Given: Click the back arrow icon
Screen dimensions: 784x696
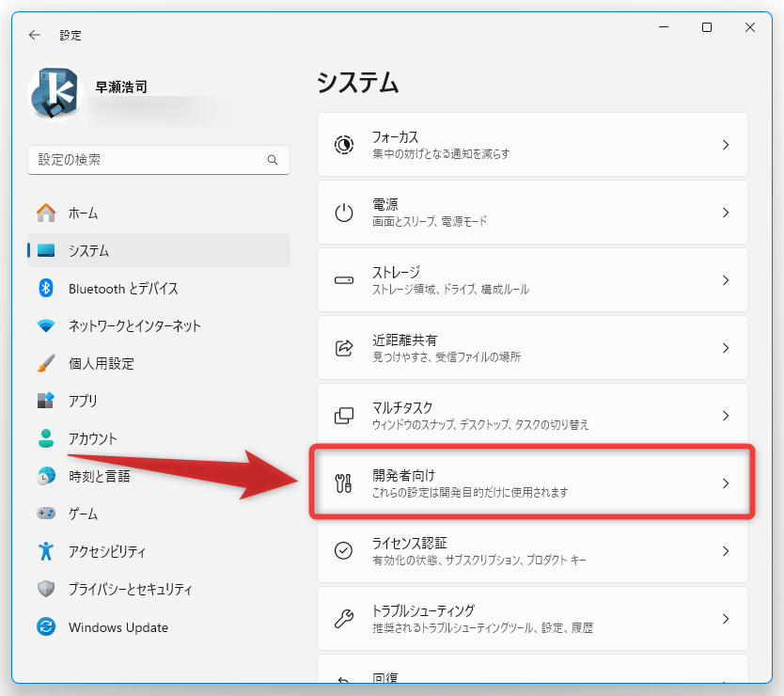Looking at the screenshot, I should click(x=35, y=35).
